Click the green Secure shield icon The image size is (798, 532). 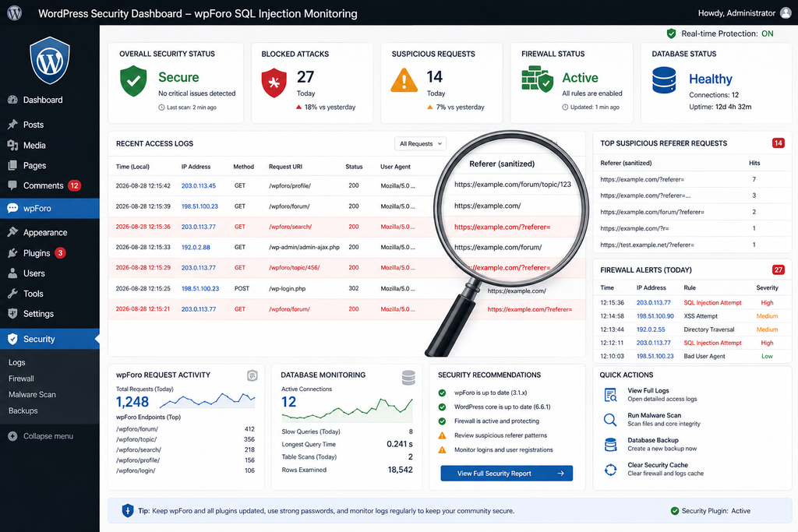133,81
